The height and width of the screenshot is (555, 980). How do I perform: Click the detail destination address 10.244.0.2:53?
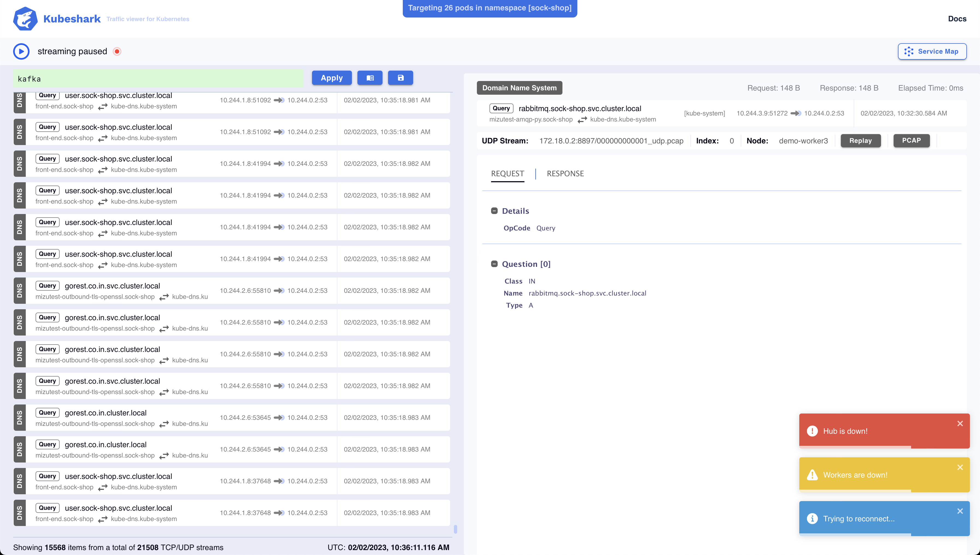tap(824, 113)
